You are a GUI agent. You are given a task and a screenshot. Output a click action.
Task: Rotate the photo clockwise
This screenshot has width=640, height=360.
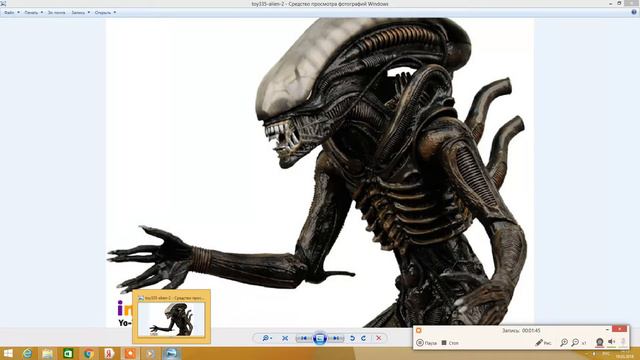pos(363,338)
